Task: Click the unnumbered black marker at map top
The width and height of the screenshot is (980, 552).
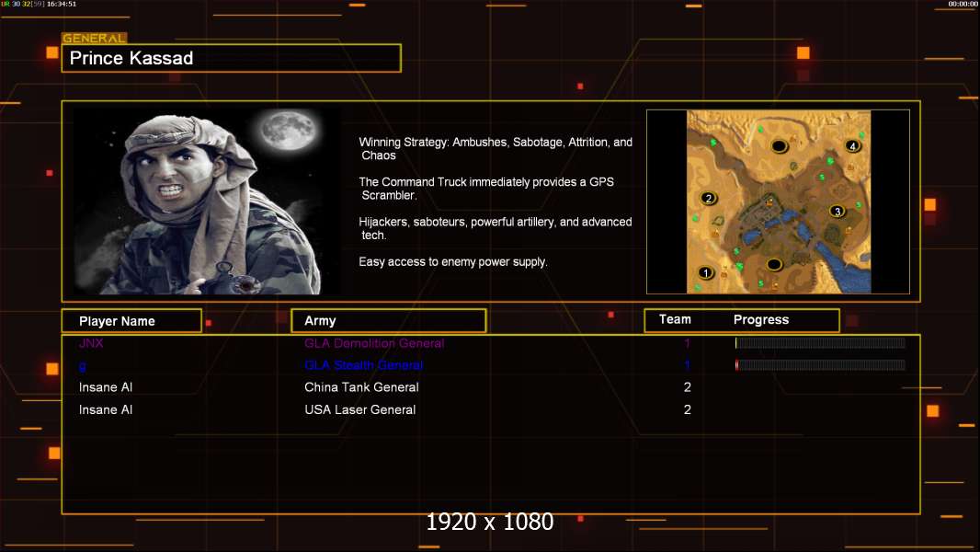Action: point(779,145)
